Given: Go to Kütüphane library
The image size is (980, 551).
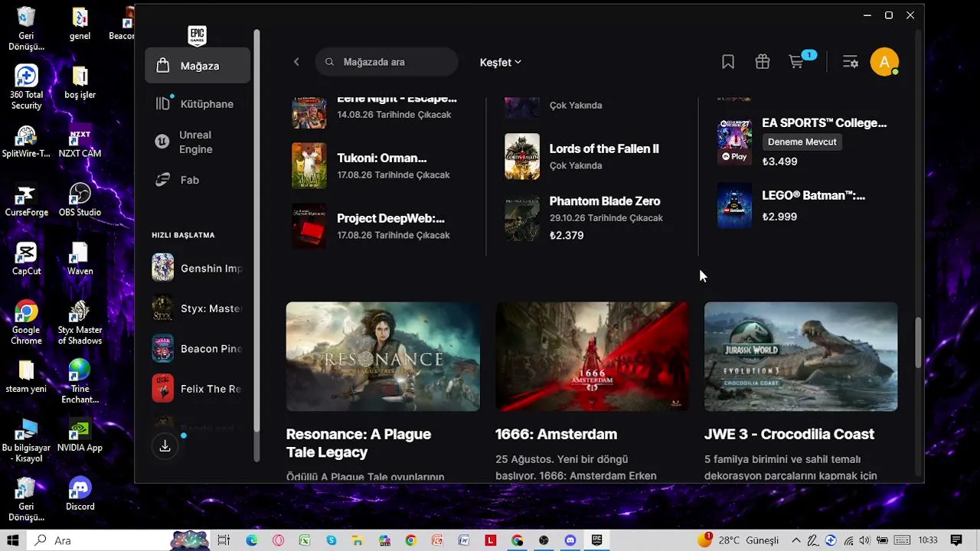Looking at the screenshot, I should click(198, 103).
